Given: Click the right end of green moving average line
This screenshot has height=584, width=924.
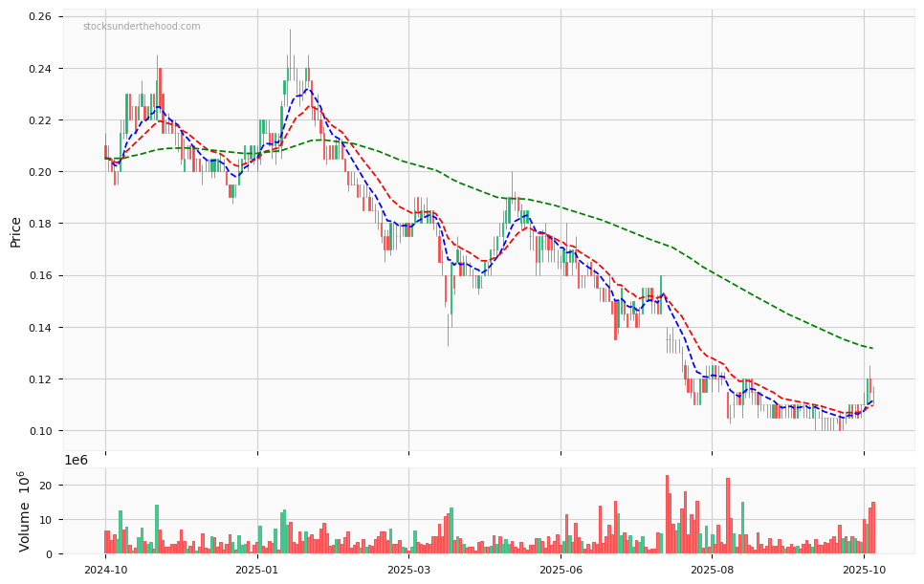Looking at the screenshot, I should click(x=871, y=348).
